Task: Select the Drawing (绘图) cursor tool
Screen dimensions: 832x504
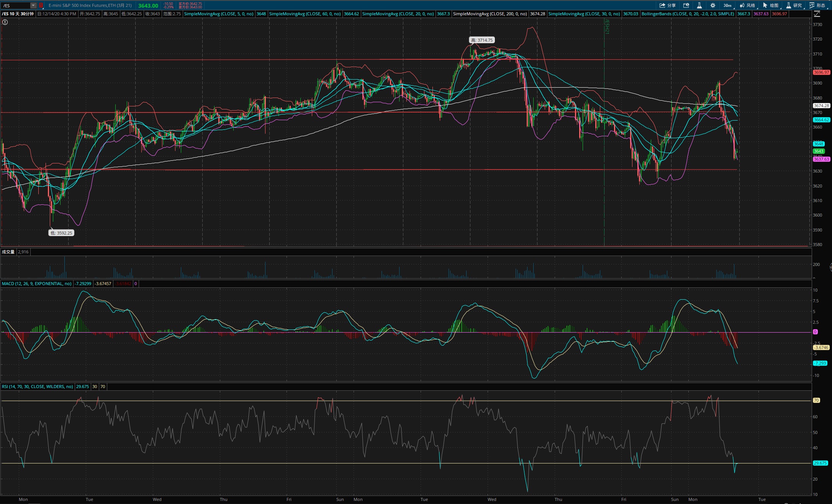Action: pos(771,5)
